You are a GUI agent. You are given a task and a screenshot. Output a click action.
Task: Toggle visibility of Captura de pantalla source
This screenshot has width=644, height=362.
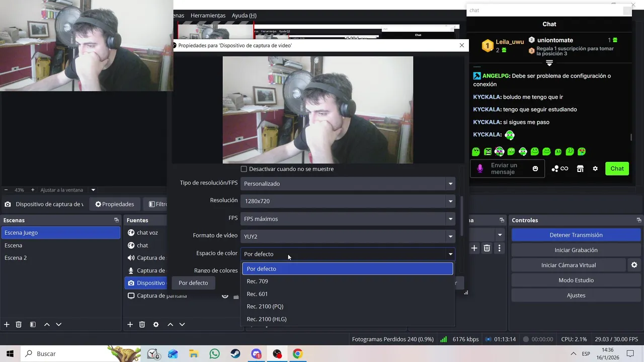coord(225,296)
